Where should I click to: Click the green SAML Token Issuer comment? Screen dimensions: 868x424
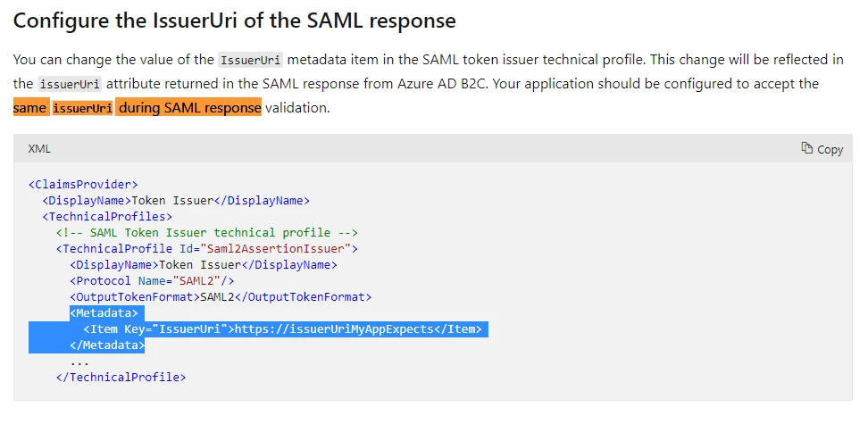pyautogui.click(x=207, y=232)
